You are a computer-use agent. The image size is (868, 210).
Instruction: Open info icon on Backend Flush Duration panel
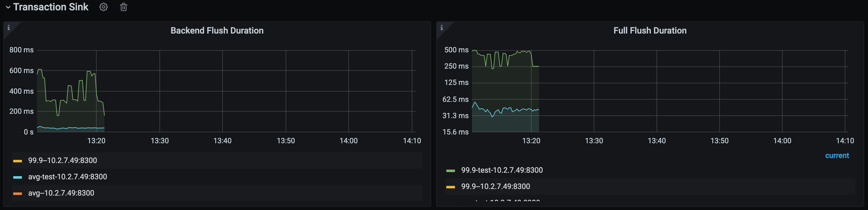[9, 28]
